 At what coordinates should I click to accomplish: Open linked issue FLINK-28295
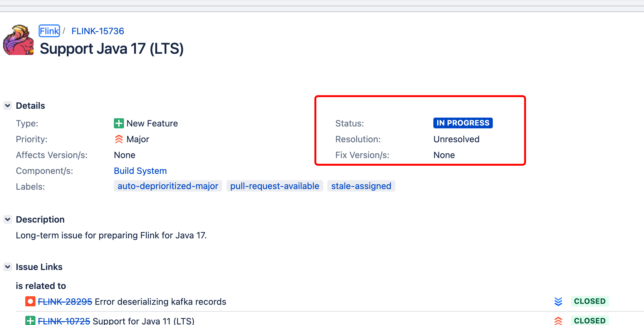(x=65, y=302)
